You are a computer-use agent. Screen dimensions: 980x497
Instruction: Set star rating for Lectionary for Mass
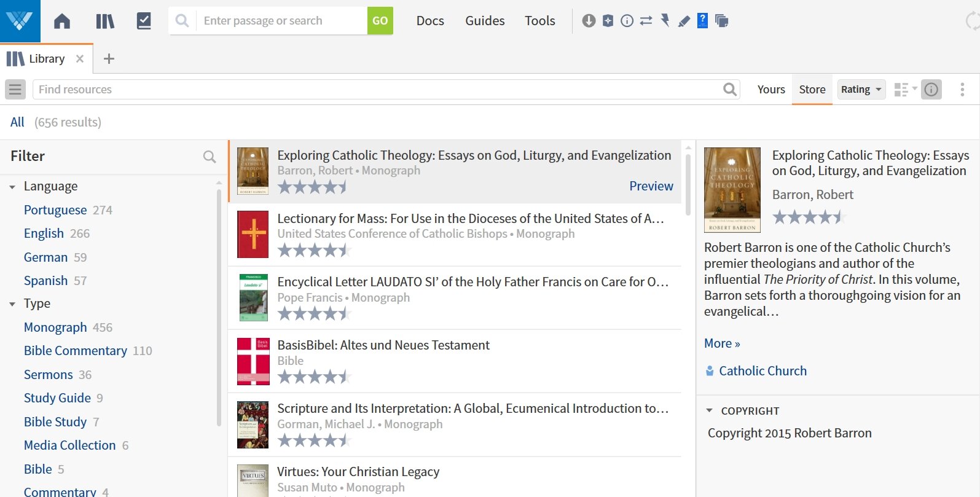click(x=313, y=250)
